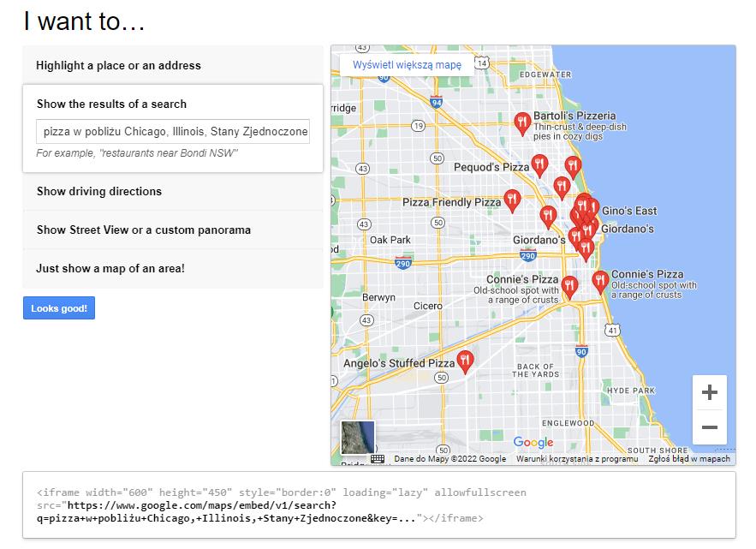Select the Pequod's Pizza map pin
The height and width of the screenshot is (549, 756).
[x=539, y=165]
